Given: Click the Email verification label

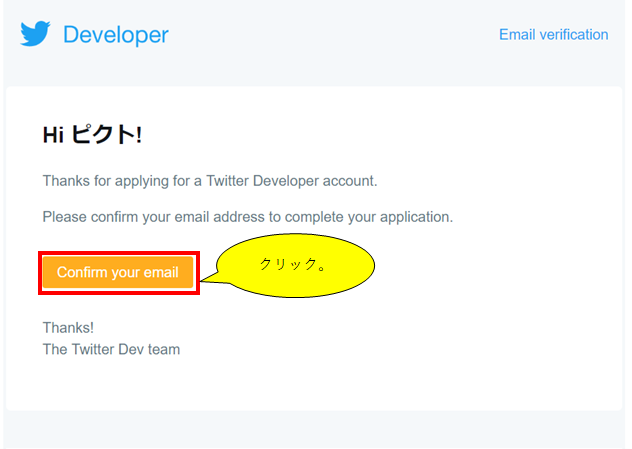Looking at the screenshot, I should pyautogui.click(x=553, y=35).
